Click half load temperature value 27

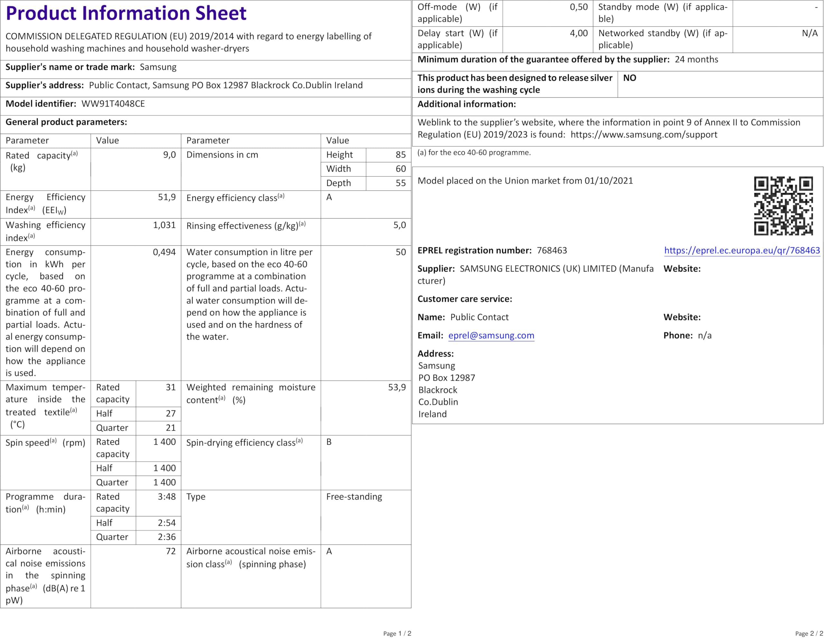click(171, 414)
